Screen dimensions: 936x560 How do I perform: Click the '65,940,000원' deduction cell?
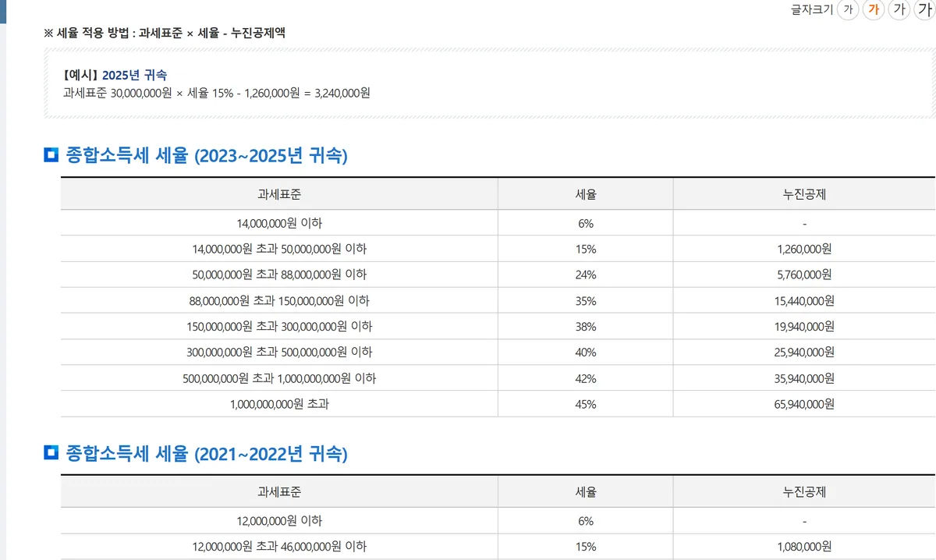tap(804, 404)
